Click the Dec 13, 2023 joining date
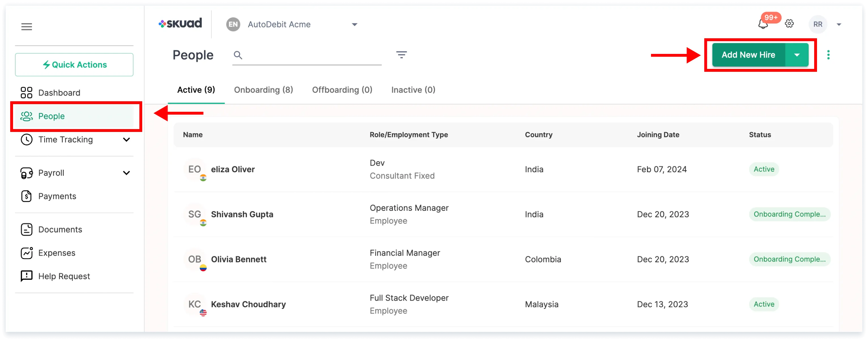This screenshot has width=868, height=341. pos(662,305)
